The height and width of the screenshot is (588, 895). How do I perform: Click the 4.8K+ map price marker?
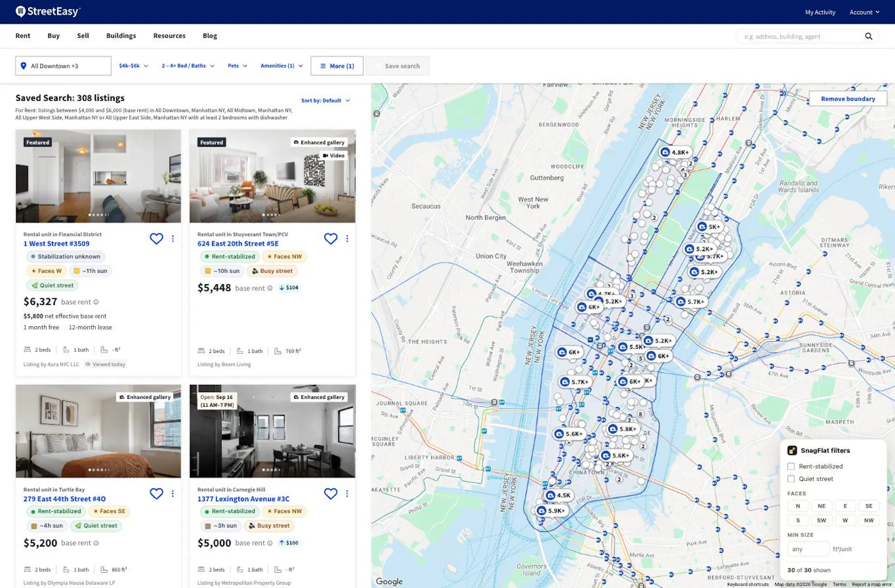[x=675, y=152]
